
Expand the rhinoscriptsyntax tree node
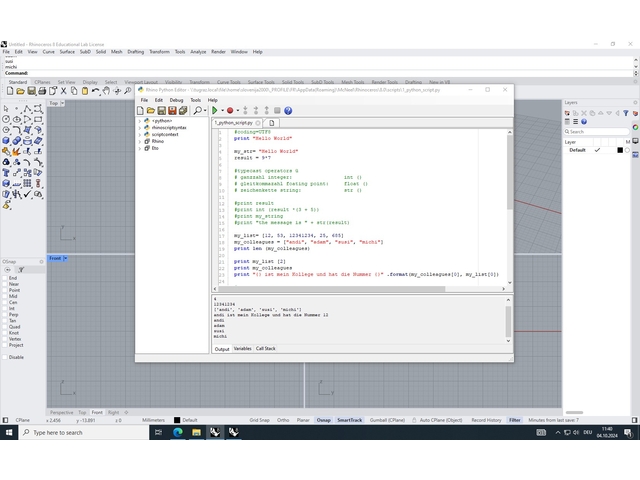coord(140,128)
